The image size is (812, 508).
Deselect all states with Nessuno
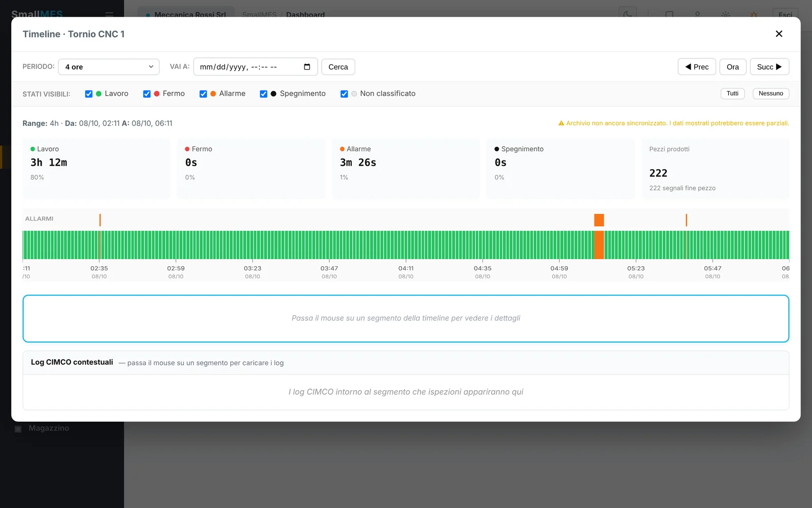tap(771, 93)
